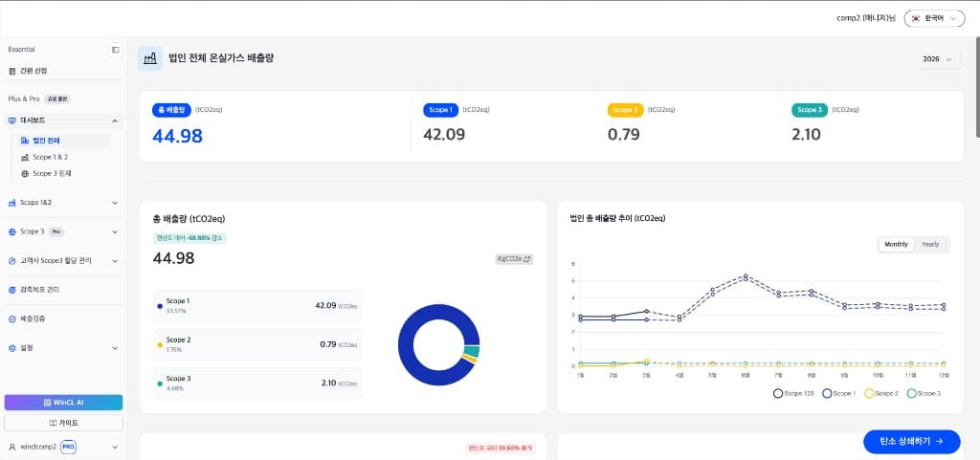The image size is (980, 460).
Task: Switch trend chart to Yearly
Action: 930,244
